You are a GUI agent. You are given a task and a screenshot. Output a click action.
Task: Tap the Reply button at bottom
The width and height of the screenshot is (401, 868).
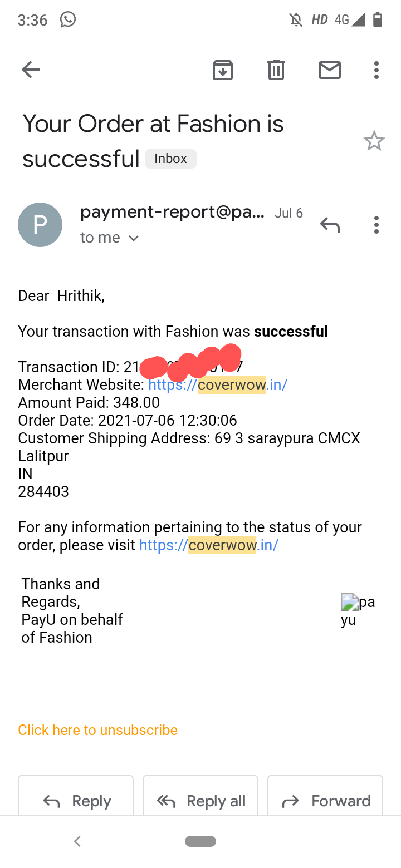[x=76, y=801]
